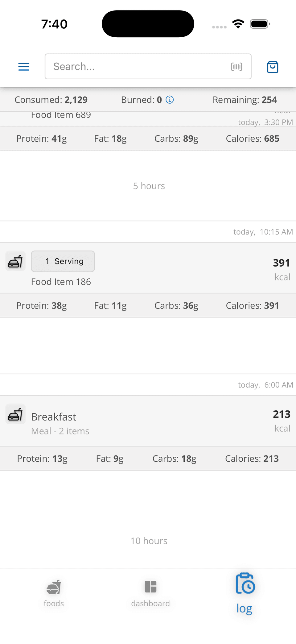The height and width of the screenshot is (644, 296).
Task: Tap the Burned info icon
Action: [170, 100]
